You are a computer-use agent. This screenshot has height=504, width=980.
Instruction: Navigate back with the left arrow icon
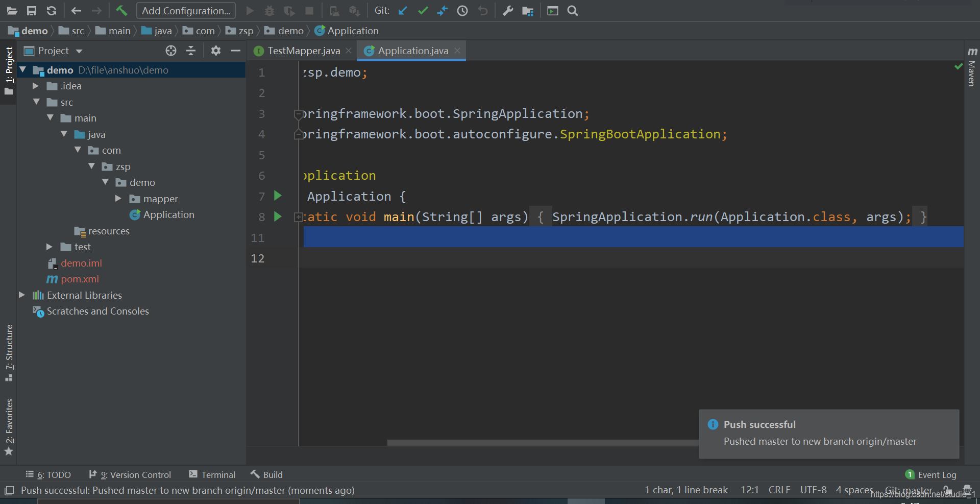[x=76, y=11]
